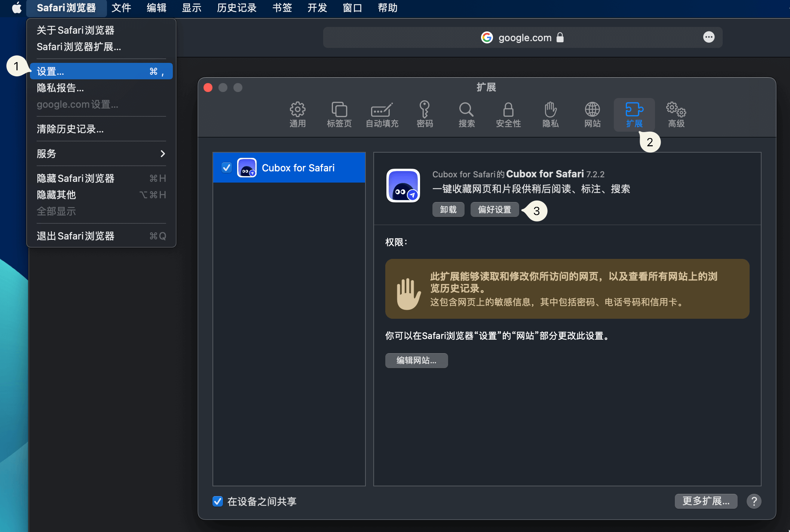
Task: Open help with the question mark button
Action: (754, 501)
